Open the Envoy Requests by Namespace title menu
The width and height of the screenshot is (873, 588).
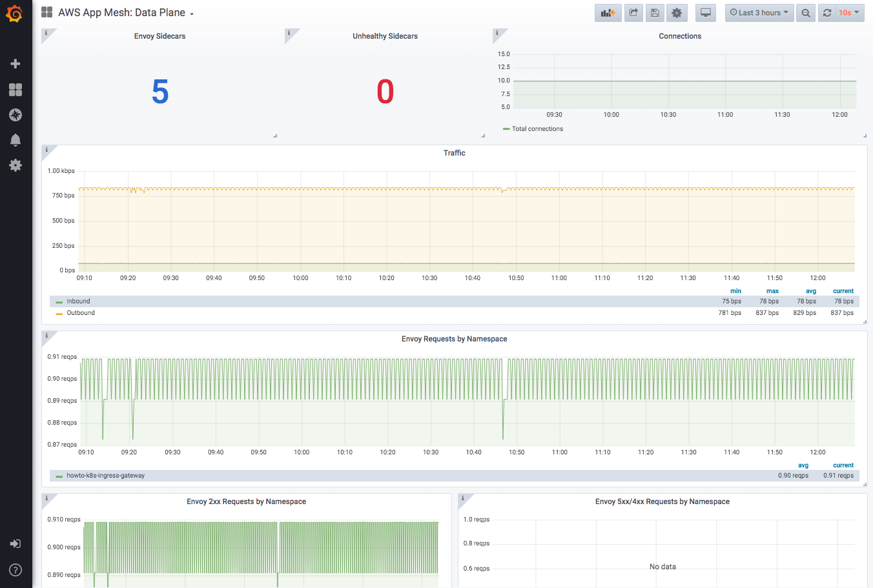(x=454, y=339)
